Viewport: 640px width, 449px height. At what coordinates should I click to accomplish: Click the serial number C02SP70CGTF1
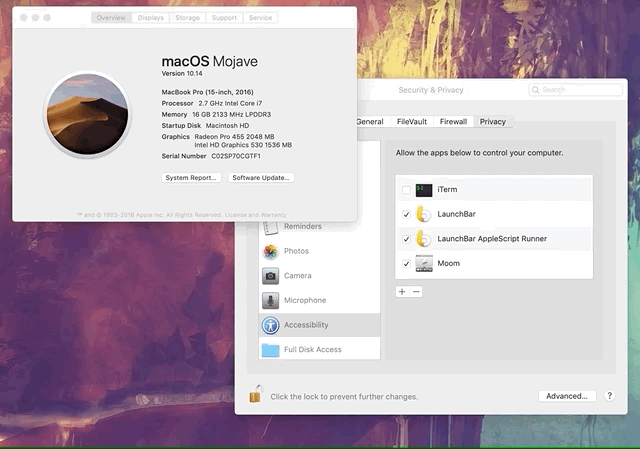click(x=236, y=156)
